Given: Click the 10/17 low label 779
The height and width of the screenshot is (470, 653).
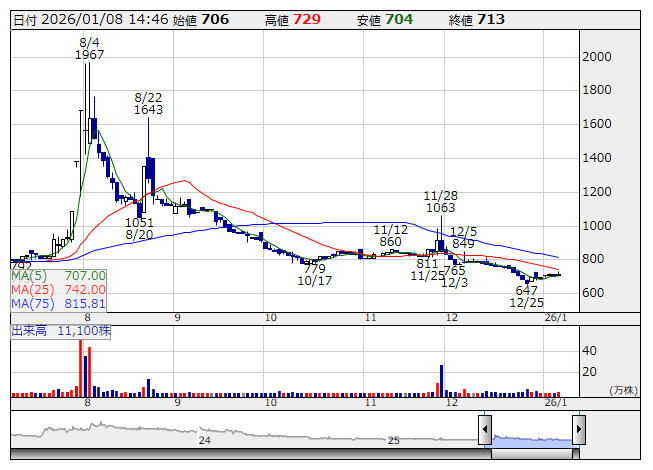Looking at the screenshot, I should (314, 269).
